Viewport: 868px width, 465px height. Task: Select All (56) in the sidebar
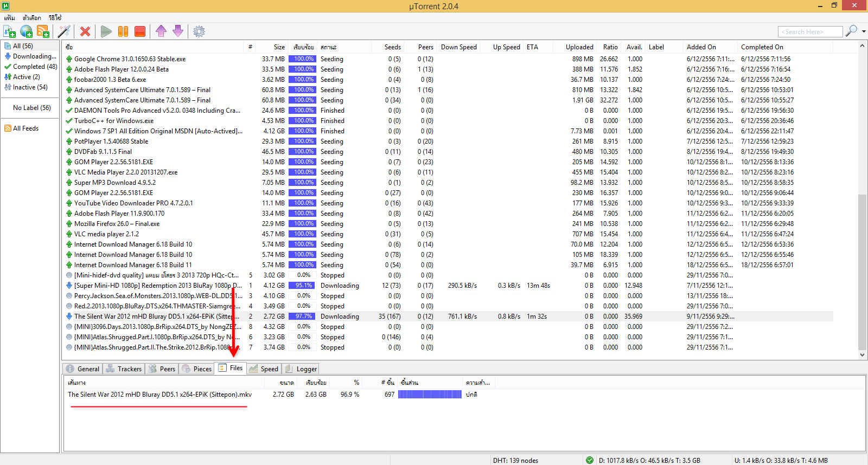tap(23, 46)
